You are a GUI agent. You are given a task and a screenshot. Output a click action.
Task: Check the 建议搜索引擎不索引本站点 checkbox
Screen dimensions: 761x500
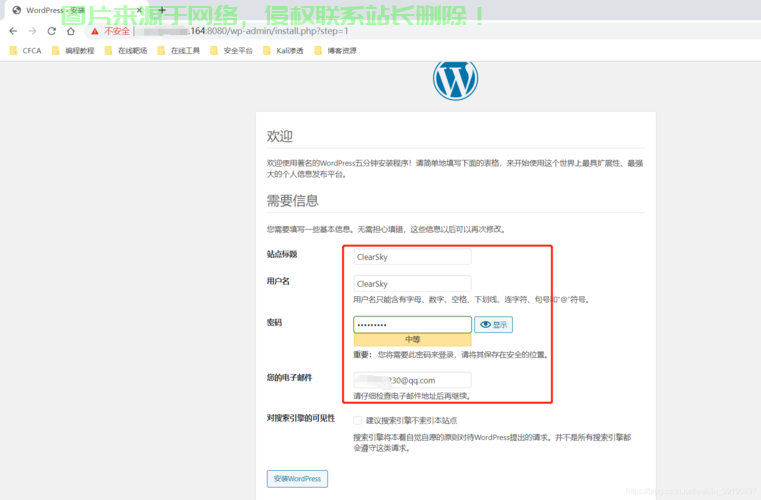(358, 420)
